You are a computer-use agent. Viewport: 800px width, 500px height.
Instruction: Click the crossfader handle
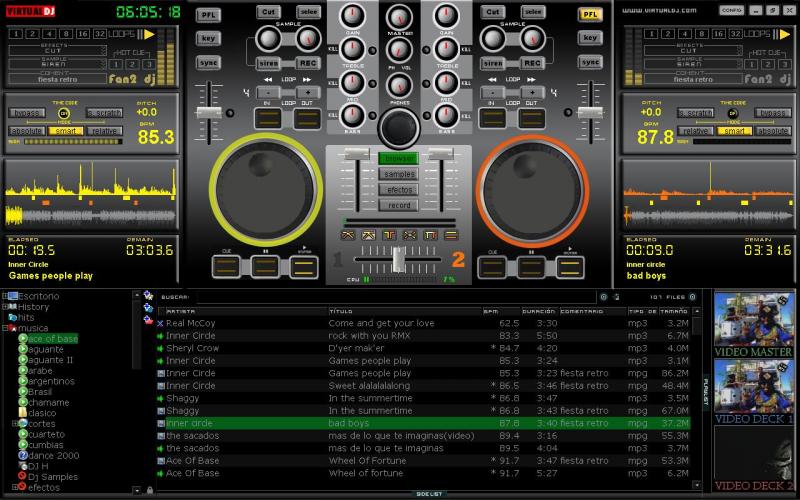[x=398, y=259]
